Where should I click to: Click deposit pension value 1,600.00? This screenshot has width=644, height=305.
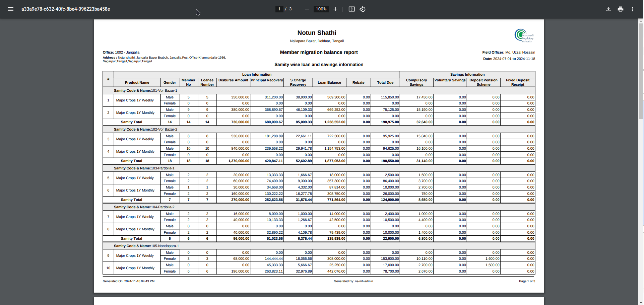click(493, 258)
